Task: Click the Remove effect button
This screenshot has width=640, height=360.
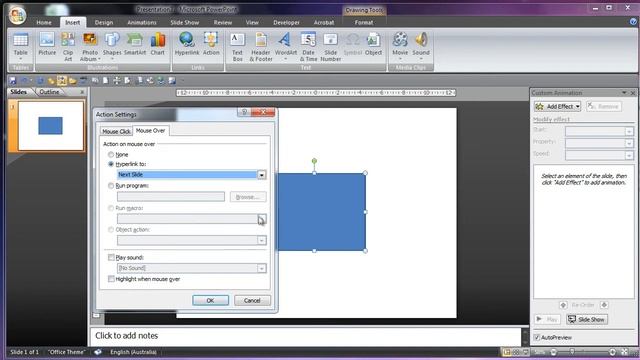Action: [x=604, y=107]
